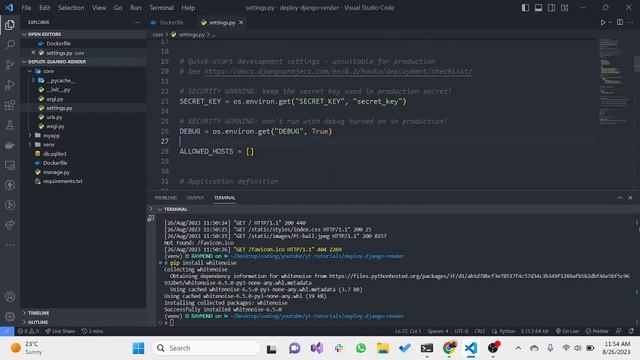Show errors and warnings count in status bar
Viewport: 640px width, 360px height.
28,331
